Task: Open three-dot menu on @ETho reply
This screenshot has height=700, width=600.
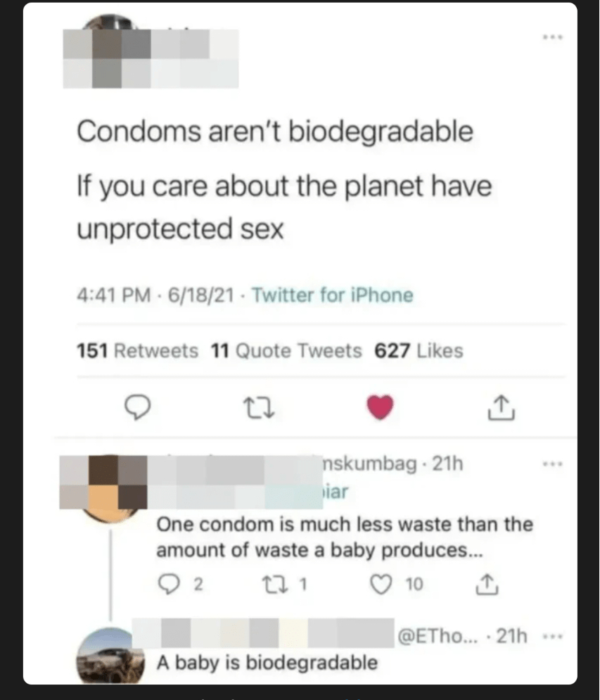Action: pos(554,636)
